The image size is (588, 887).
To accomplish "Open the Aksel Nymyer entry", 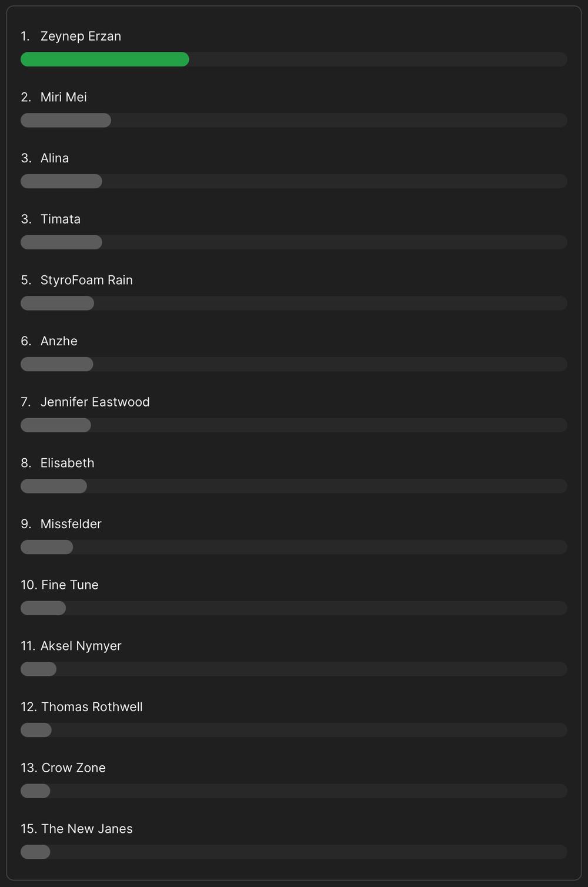I will coord(81,646).
